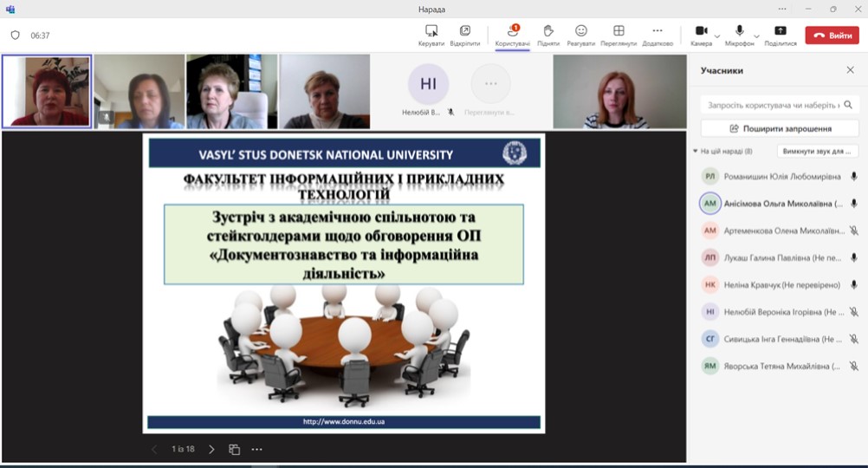868x468 pixels.
Task: Raise hand with the Підняти icon
Action: point(547,31)
